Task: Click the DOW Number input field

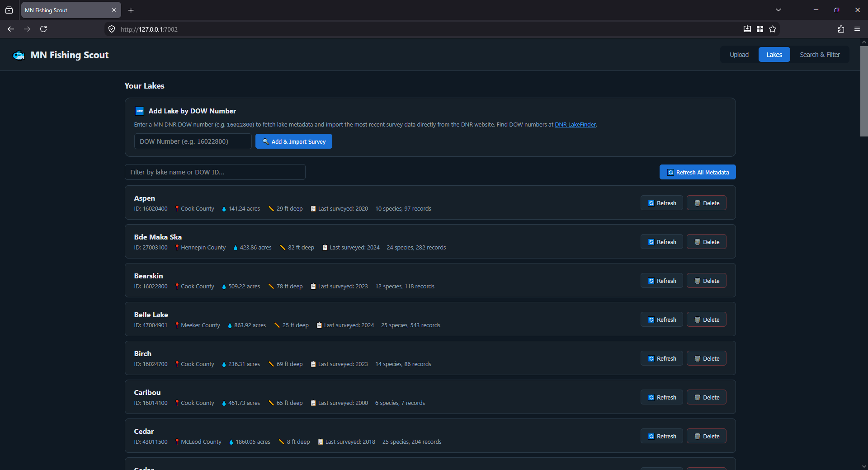Action: (193, 141)
